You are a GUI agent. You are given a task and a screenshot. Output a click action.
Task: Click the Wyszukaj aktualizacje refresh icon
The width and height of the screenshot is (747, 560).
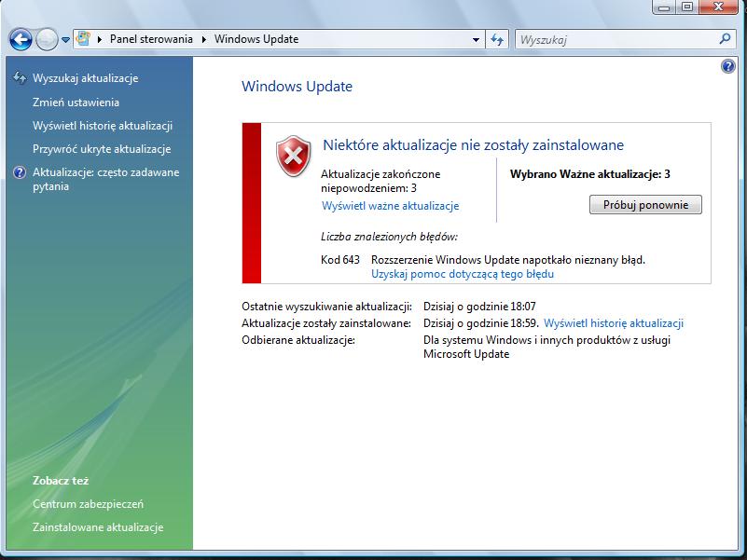point(20,78)
